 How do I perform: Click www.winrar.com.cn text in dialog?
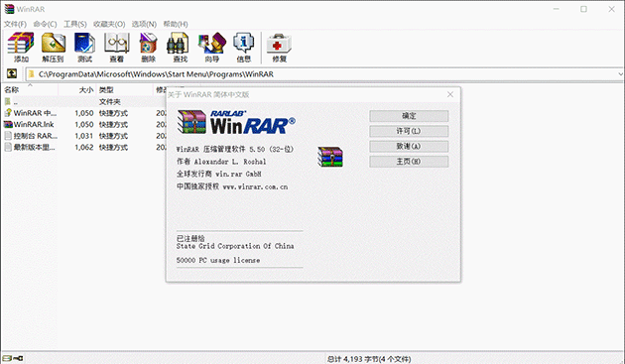(x=255, y=186)
